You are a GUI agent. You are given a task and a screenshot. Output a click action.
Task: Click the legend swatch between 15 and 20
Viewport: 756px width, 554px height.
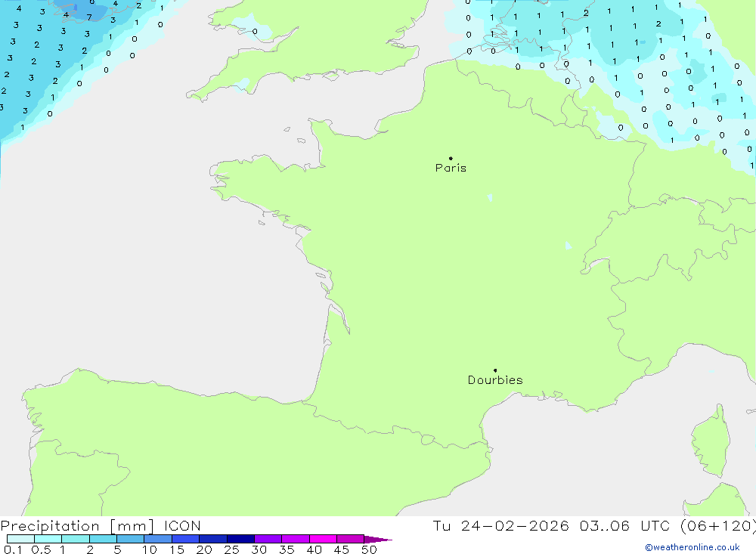pos(186,539)
